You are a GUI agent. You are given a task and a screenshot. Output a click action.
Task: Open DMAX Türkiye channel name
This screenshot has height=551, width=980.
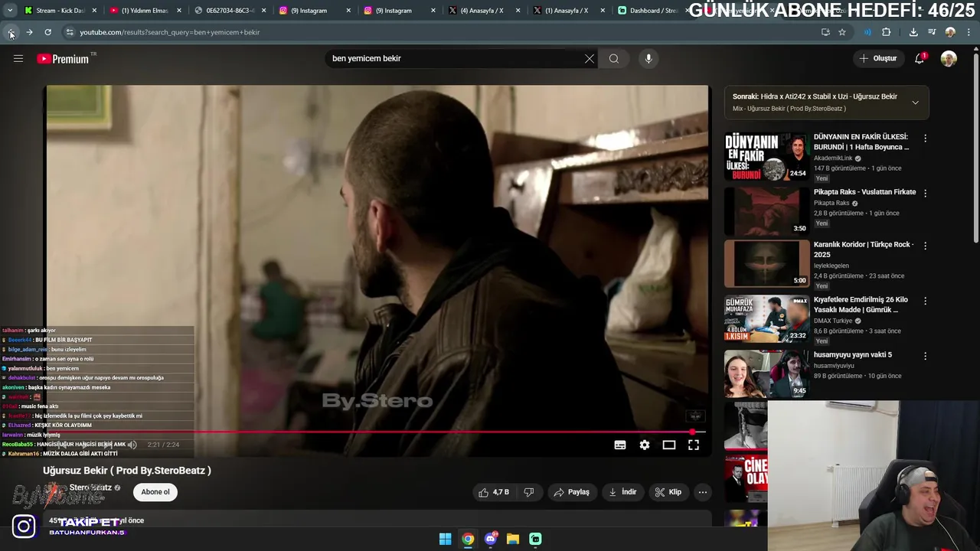[x=833, y=321]
